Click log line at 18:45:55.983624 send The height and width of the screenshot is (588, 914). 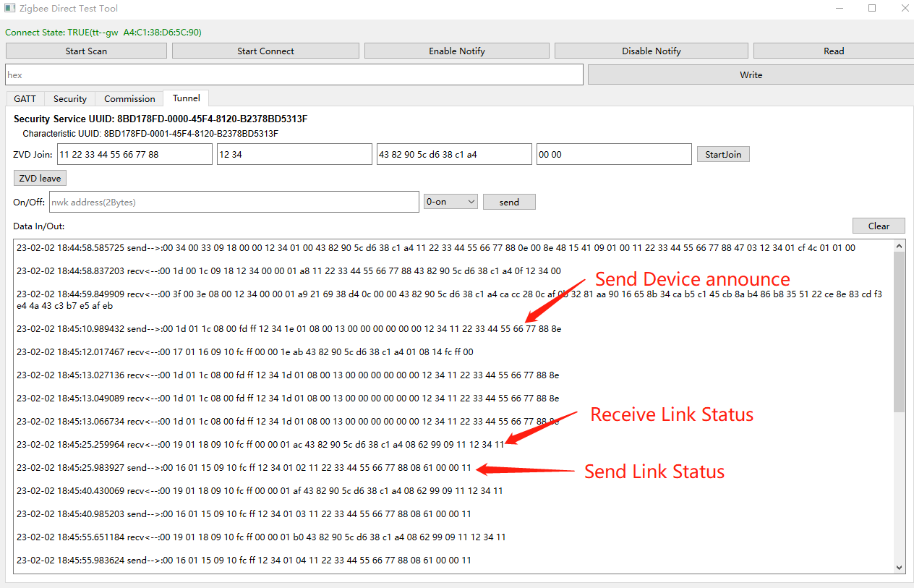(244, 560)
